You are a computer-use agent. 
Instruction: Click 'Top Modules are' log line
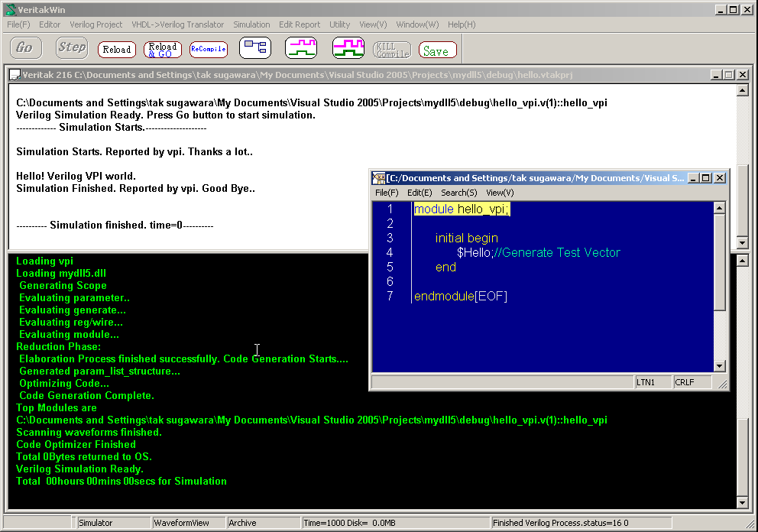click(56, 407)
